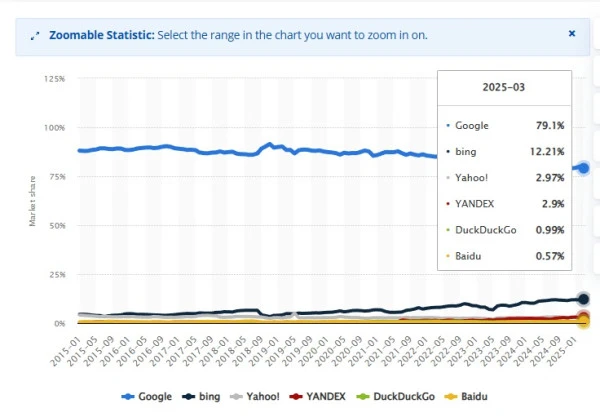Click the 2015-01 x-axis label
The height and width of the screenshot is (417, 600).
(66, 351)
